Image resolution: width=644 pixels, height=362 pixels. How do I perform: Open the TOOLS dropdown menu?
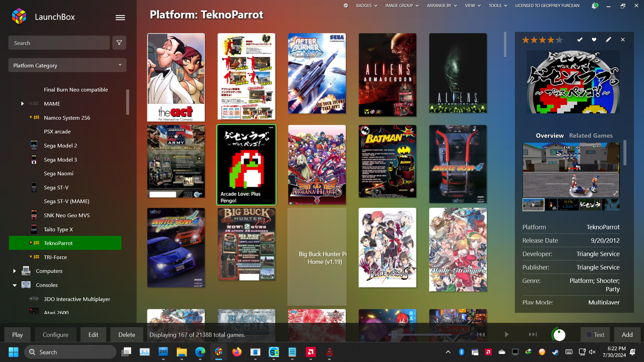click(x=498, y=5)
